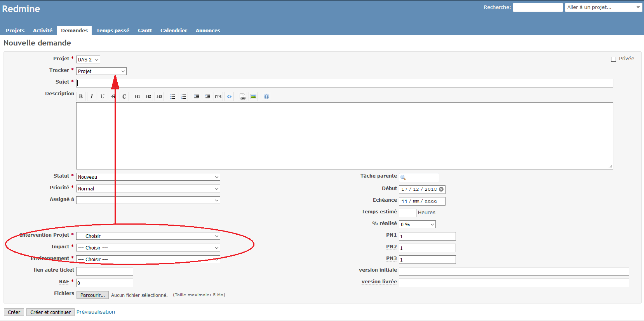This screenshot has height=321, width=644.
Task: Toggle bold formatting in description toolbar
Action: [81, 96]
